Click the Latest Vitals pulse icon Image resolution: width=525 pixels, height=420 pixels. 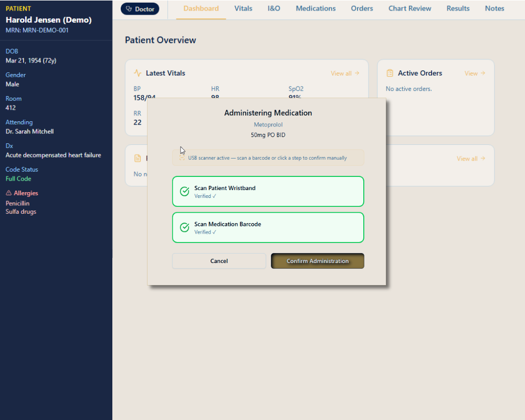point(137,73)
